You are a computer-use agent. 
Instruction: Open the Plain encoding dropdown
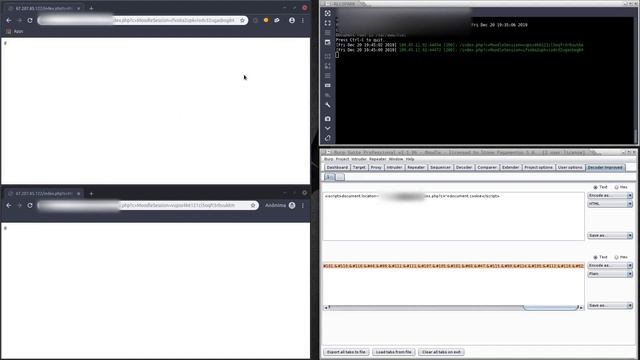(610, 274)
